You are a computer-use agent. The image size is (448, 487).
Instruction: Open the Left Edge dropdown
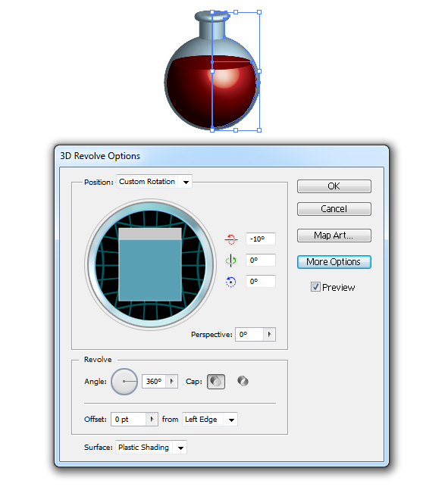click(x=210, y=420)
